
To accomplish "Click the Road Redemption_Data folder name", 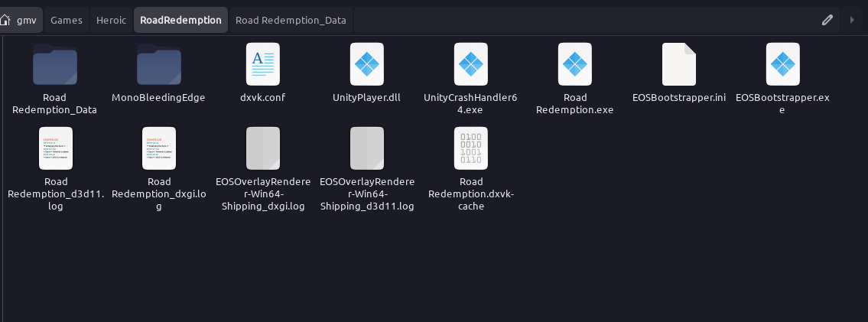I will click(54, 103).
